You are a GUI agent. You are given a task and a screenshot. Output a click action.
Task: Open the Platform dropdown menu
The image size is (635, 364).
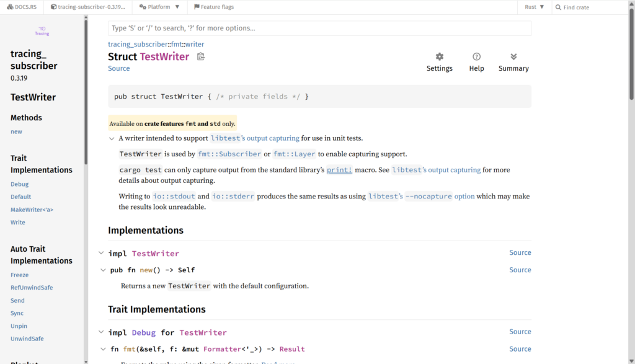tap(159, 7)
